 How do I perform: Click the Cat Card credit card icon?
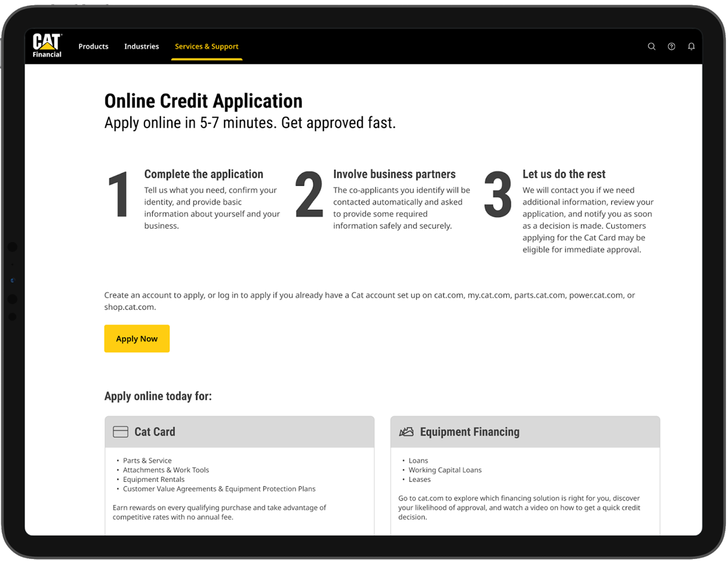[x=121, y=432]
